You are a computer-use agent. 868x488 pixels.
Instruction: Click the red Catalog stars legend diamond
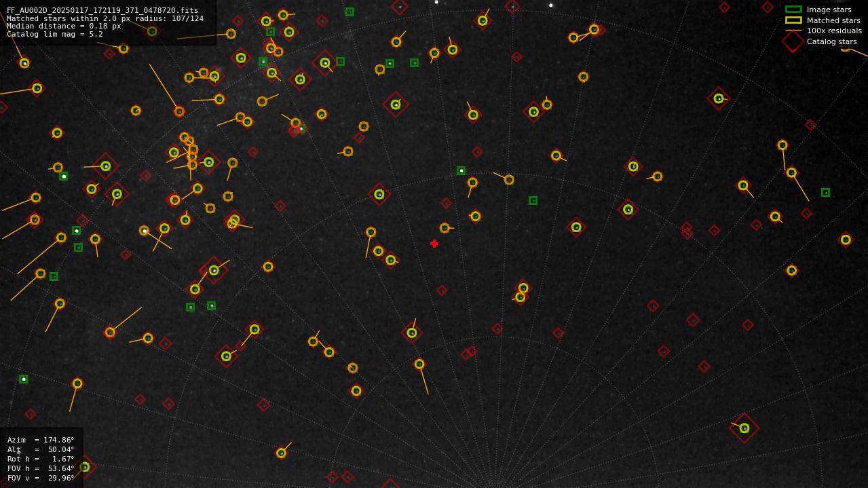793,41
